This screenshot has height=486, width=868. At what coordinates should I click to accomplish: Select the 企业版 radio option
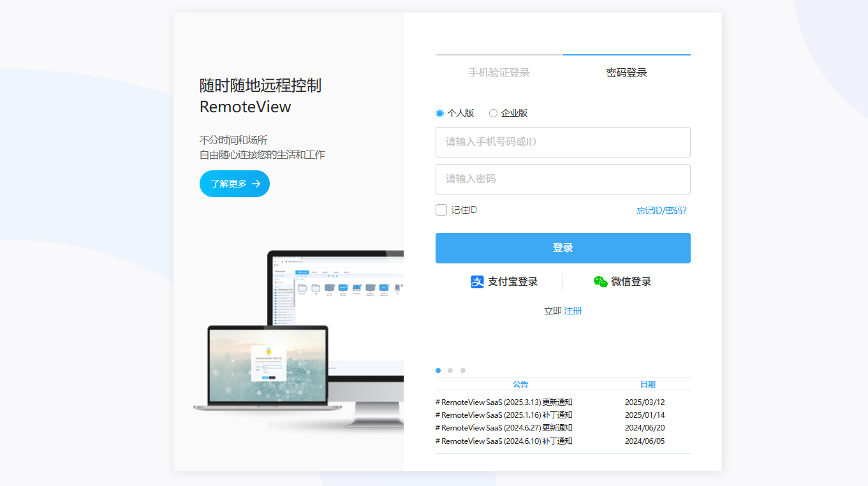(x=493, y=114)
